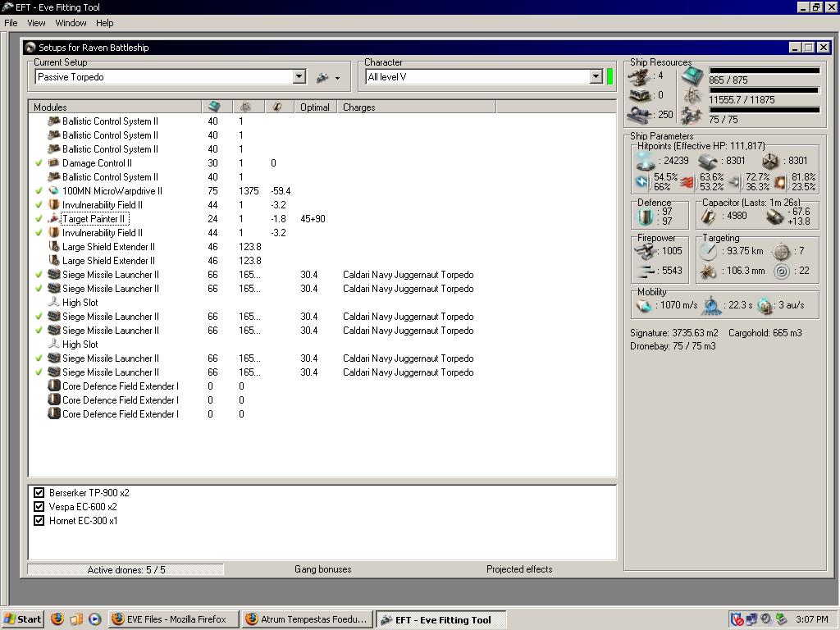Click the armor hitpoints icon
The image size is (840, 630).
tap(708, 161)
